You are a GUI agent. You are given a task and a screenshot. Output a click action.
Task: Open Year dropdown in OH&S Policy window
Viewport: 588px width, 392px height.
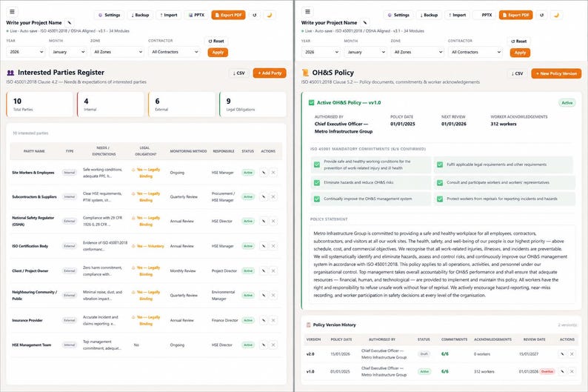point(321,52)
